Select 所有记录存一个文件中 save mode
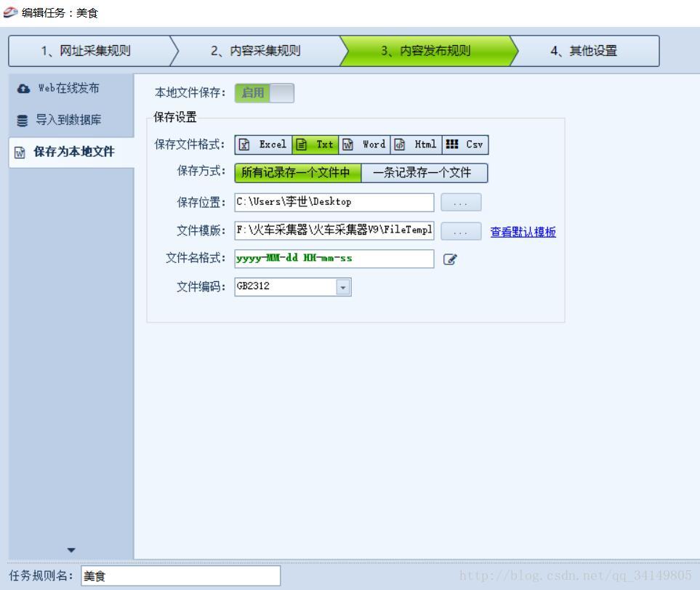This screenshot has height=590, width=700. tap(298, 173)
